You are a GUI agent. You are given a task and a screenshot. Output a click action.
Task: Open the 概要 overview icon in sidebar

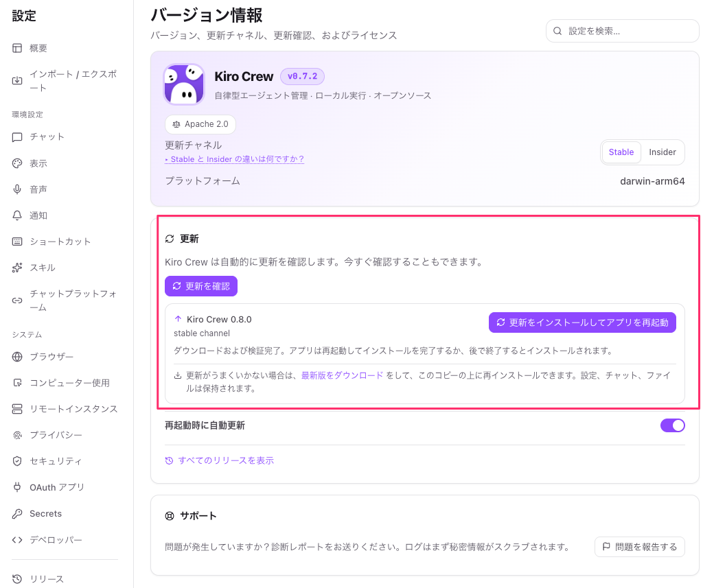coord(17,48)
